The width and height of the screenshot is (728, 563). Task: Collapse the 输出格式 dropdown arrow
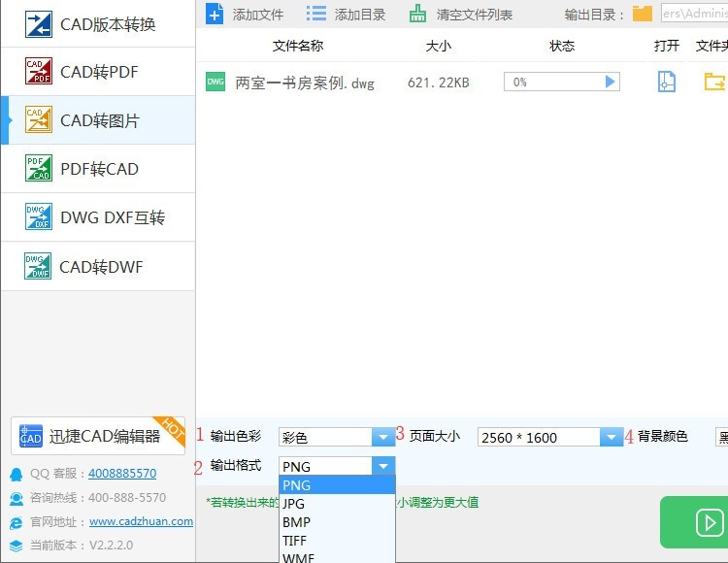383,466
